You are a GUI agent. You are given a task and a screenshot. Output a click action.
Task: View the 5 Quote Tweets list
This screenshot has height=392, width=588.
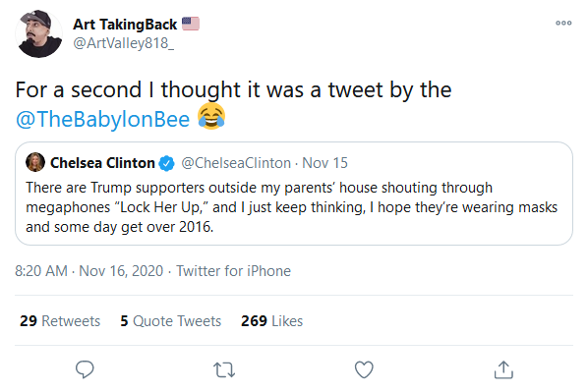click(x=171, y=321)
